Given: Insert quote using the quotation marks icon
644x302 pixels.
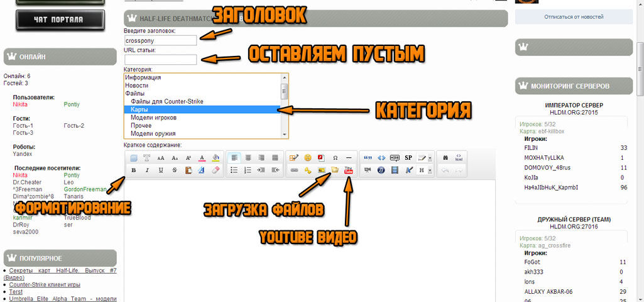Looking at the screenshot, I should (x=368, y=158).
